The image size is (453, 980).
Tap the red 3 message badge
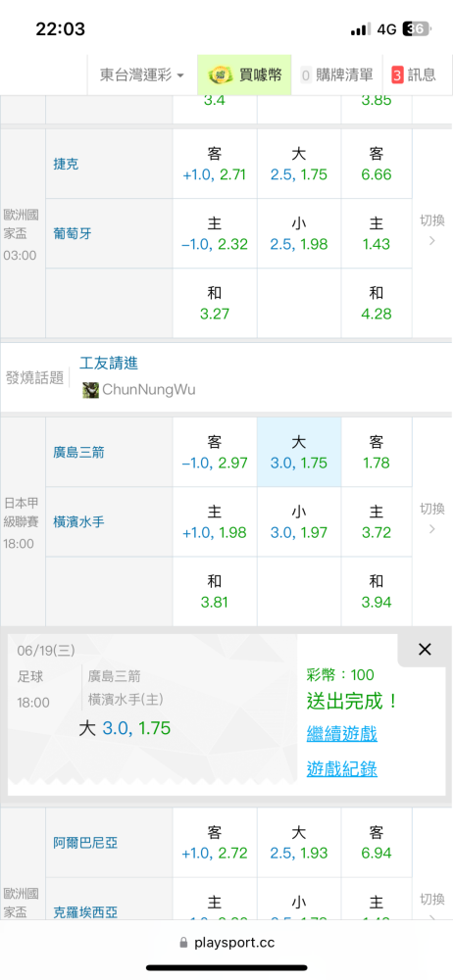pyautogui.click(x=397, y=75)
